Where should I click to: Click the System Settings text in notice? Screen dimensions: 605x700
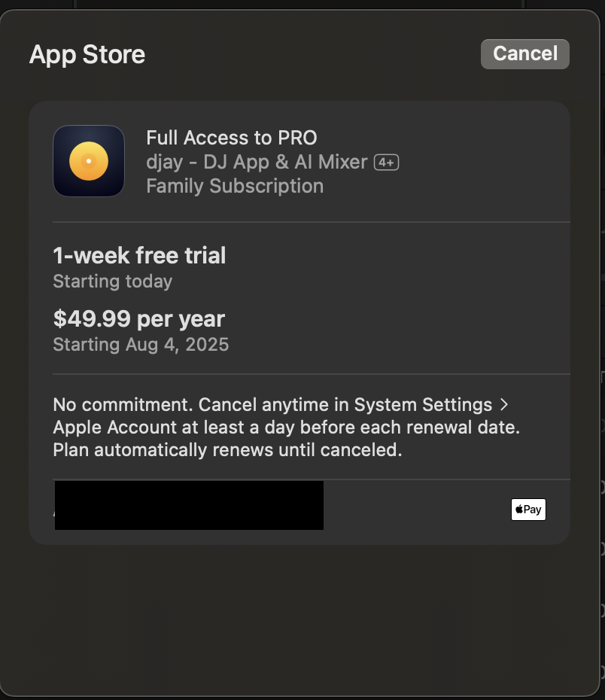point(423,404)
